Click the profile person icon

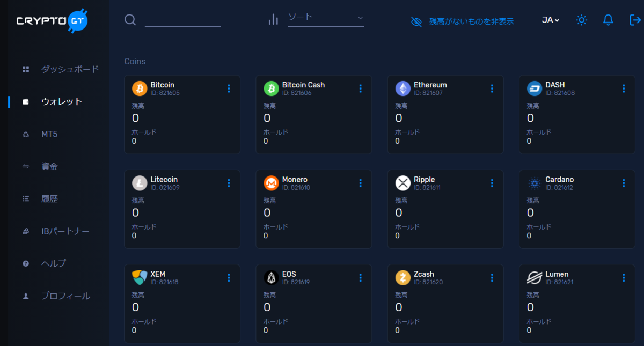pos(25,296)
